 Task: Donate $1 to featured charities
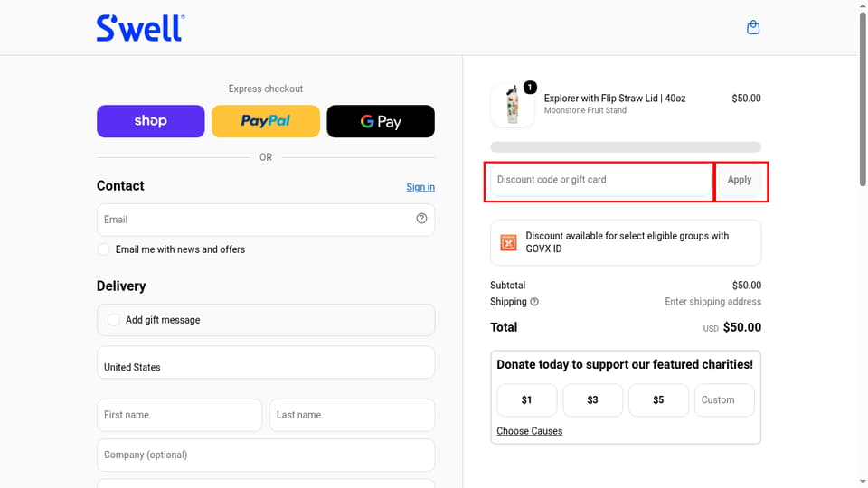[526, 400]
